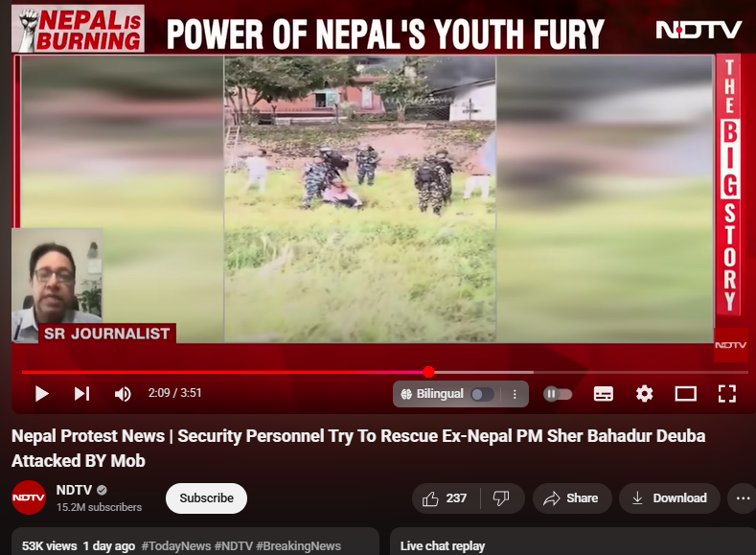
Task: Play the video
Action: click(x=42, y=394)
